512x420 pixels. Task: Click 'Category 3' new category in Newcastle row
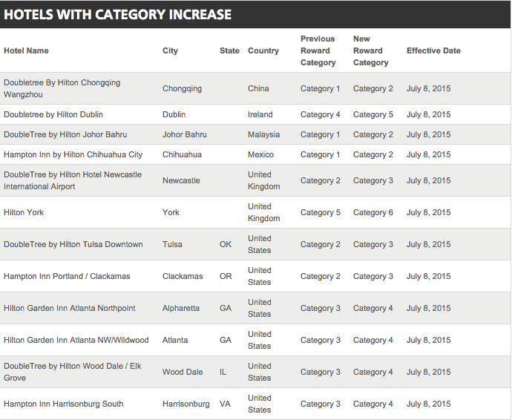tap(373, 180)
